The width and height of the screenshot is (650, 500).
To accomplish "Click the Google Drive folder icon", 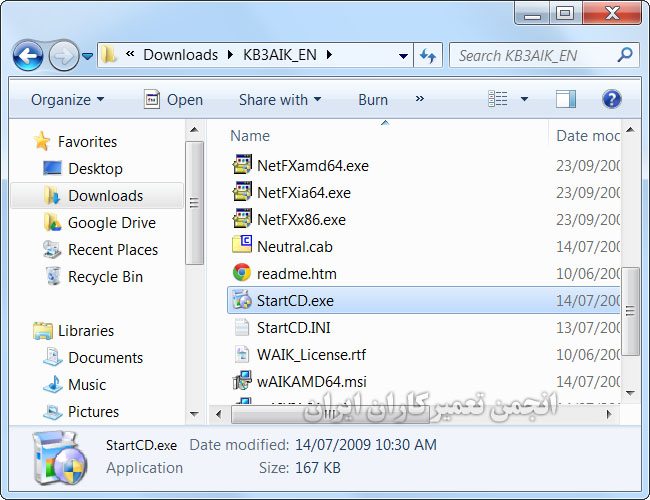I will 52,223.
